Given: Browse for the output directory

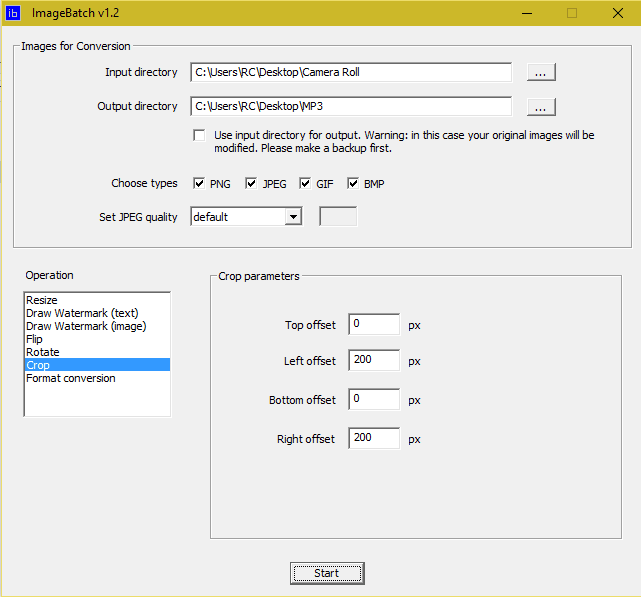Looking at the screenshot, I should (x=541, y=107).
